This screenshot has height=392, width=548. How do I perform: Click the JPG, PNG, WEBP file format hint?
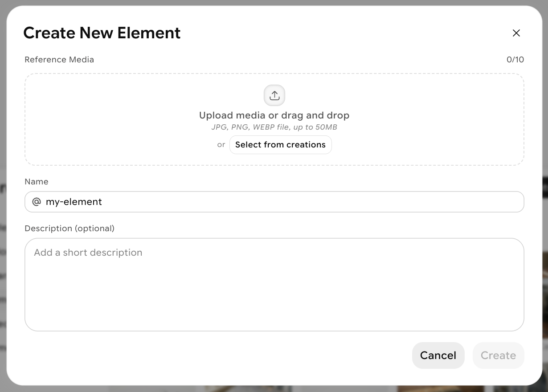point(274,127)
